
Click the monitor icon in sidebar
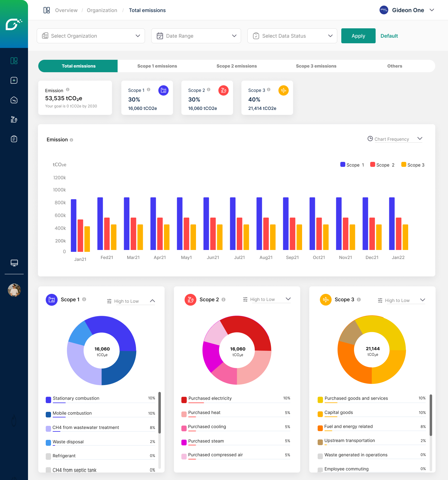click(14, 263)
